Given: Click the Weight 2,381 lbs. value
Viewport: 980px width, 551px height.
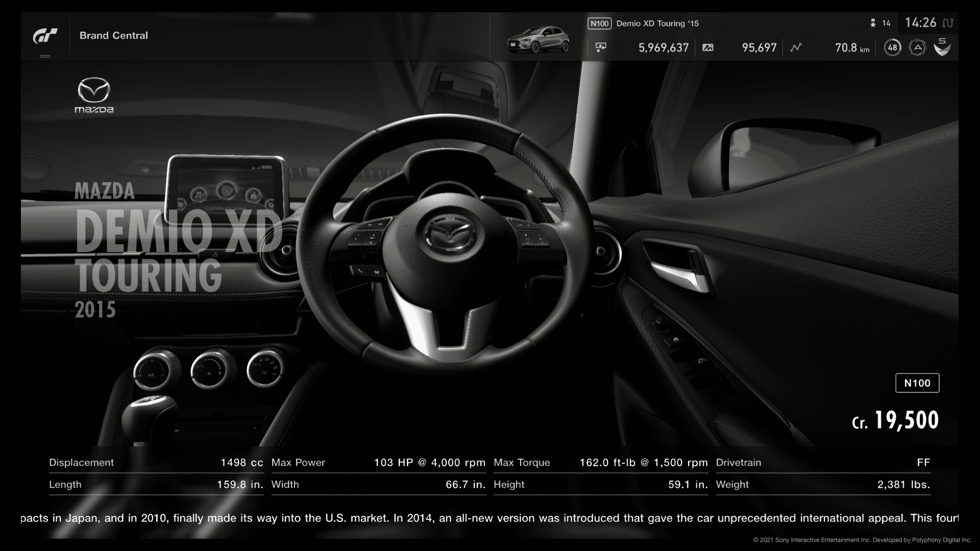Looking at the screenshot, I should (904, 485).
